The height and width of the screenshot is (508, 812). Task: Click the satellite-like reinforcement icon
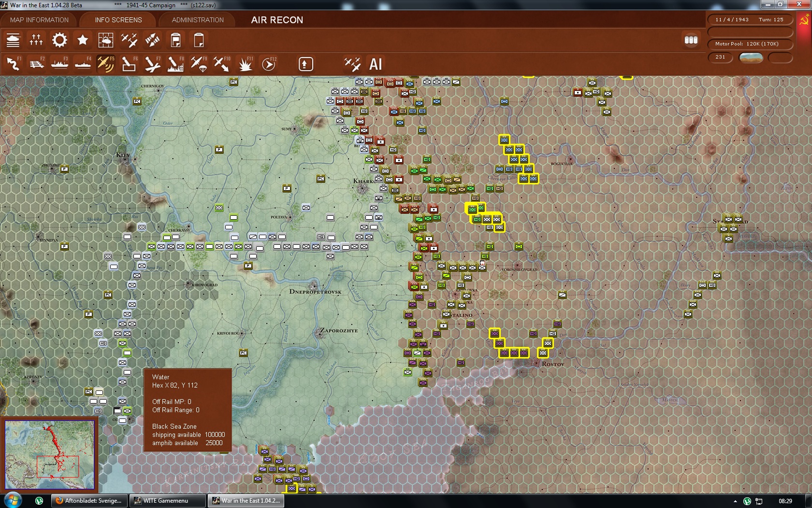point(152,40)
